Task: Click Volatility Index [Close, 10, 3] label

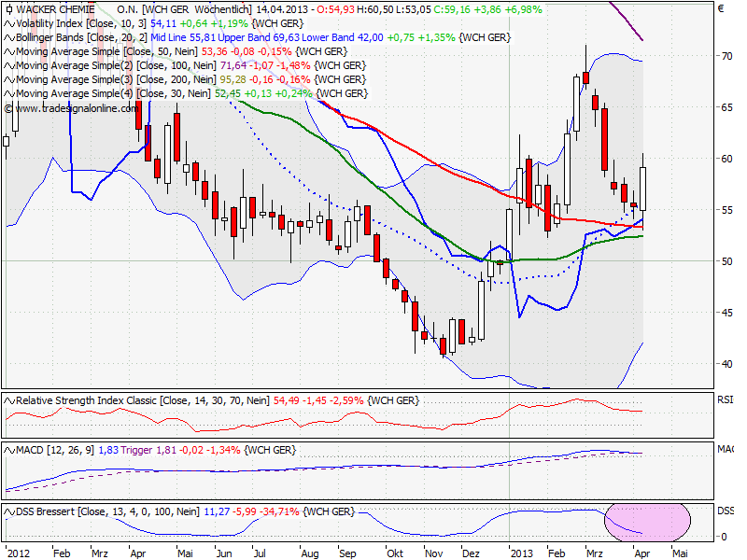Action: point(81,23)
